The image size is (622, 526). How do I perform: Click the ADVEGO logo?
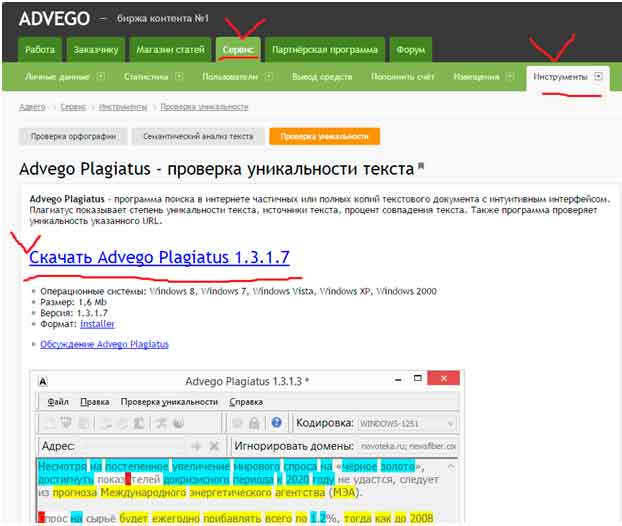click(x=54, y=19)
